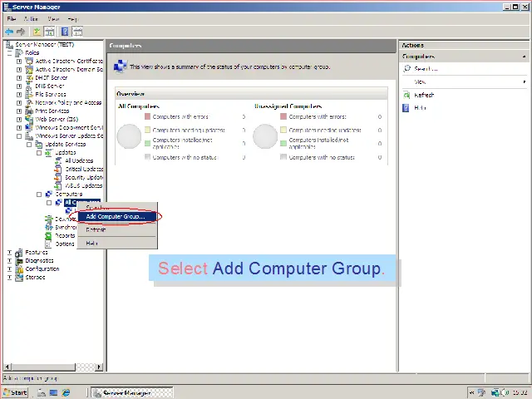Image resolution: width=532 pixels, height=399 pixels.
Task: Click the network icon in system tray
Action: 495,393
